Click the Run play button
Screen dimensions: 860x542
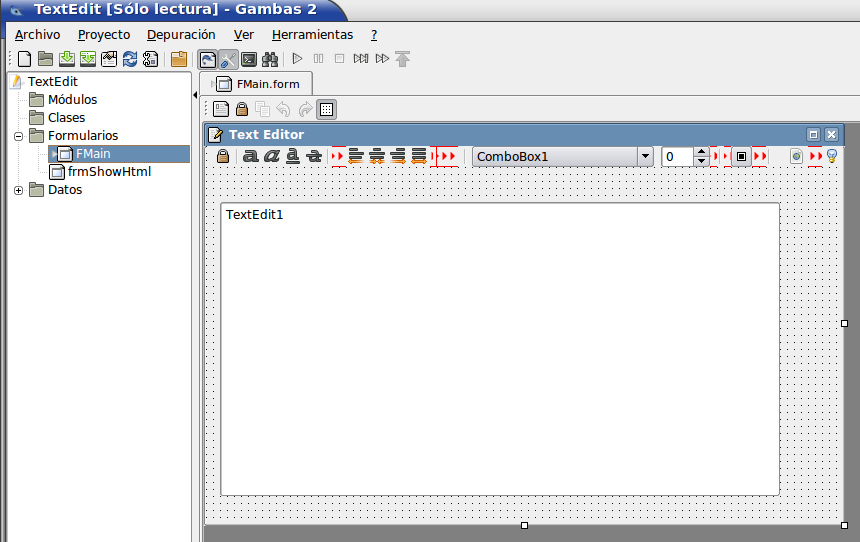[297, 58]
